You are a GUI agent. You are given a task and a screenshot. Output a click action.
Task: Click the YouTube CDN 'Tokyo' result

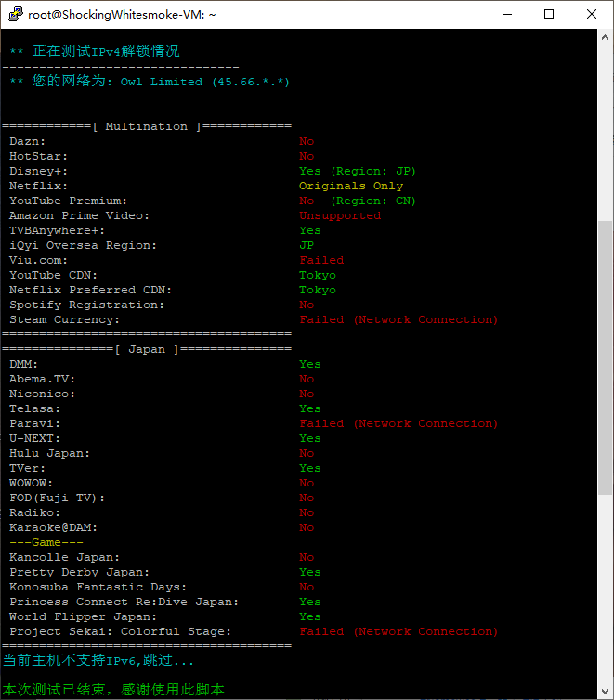(318, 275)
